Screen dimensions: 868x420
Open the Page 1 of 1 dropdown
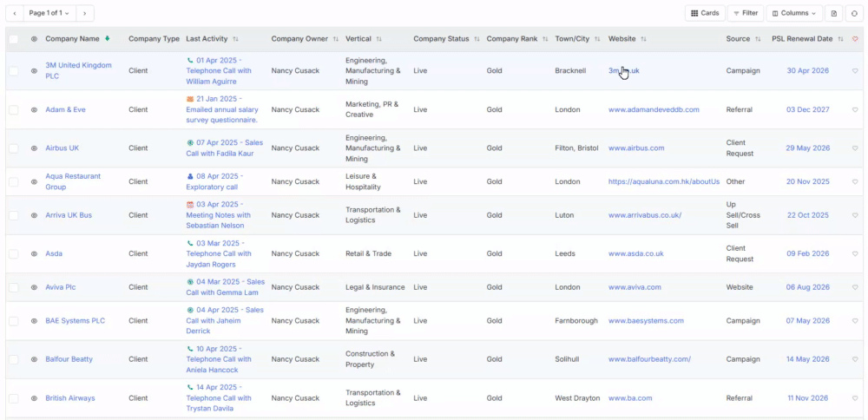(x=49, y=13)
